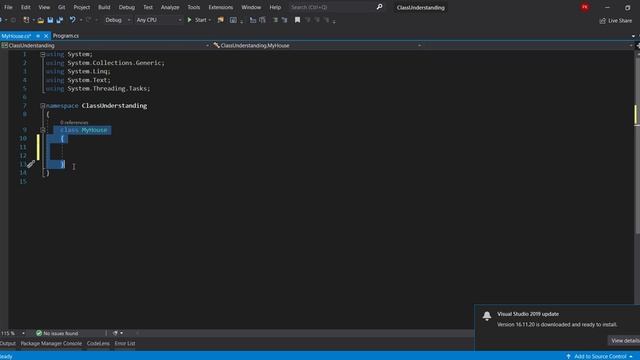
Task: Open the Build menu
Action: [104, 7]
